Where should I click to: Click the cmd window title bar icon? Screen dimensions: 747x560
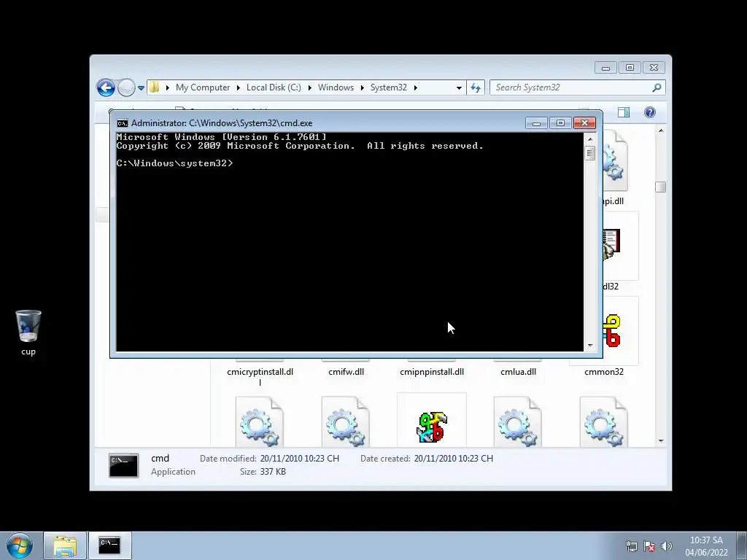click(x=123, y=123)
